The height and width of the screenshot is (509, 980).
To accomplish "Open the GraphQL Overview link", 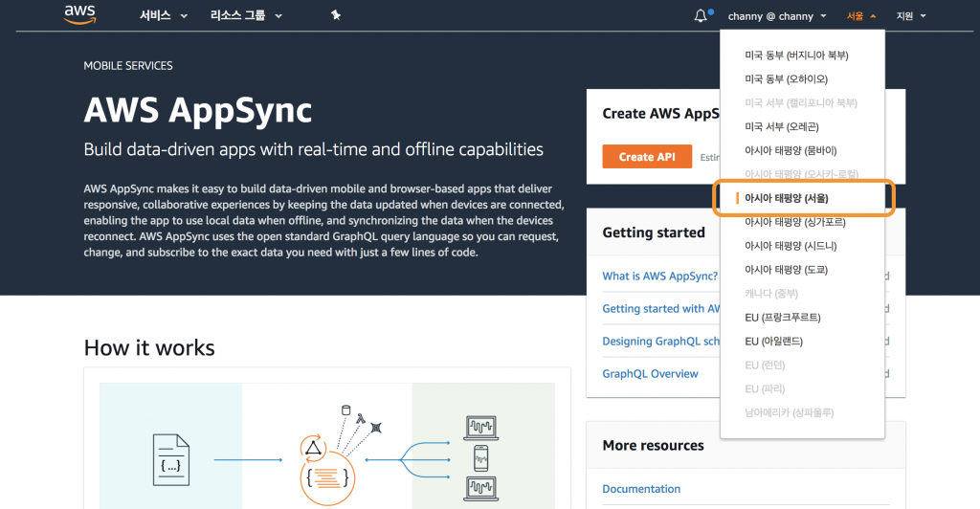I will point(650,374).
